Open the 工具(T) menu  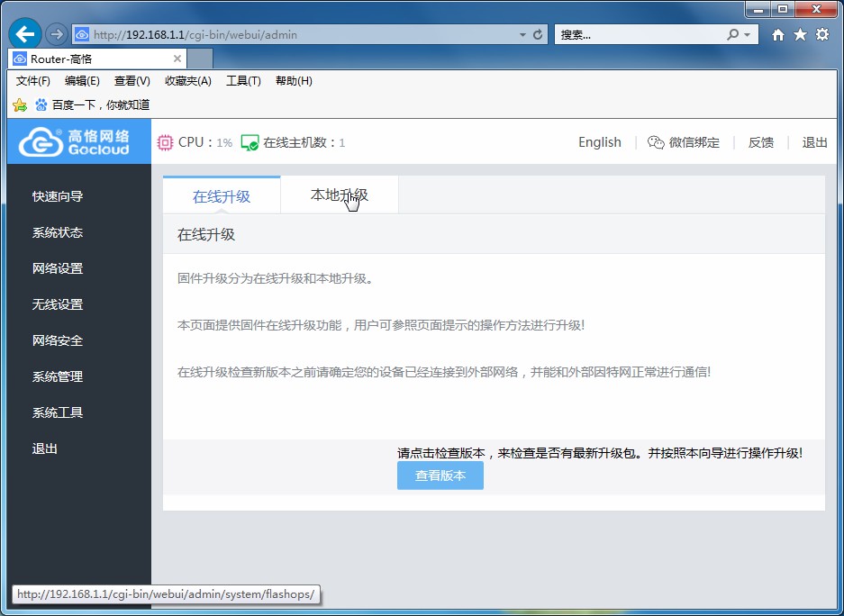point(243,81)
